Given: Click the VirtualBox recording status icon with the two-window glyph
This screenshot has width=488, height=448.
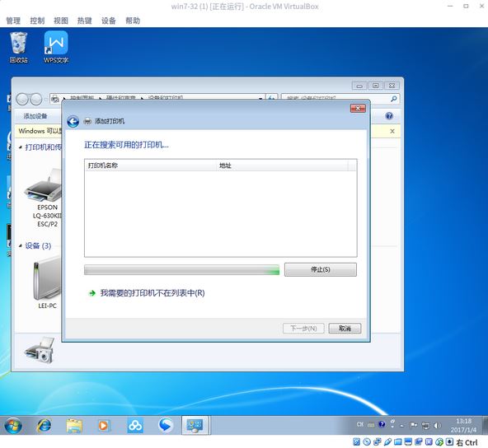Looking at the screenshot, I should [419, 441].
